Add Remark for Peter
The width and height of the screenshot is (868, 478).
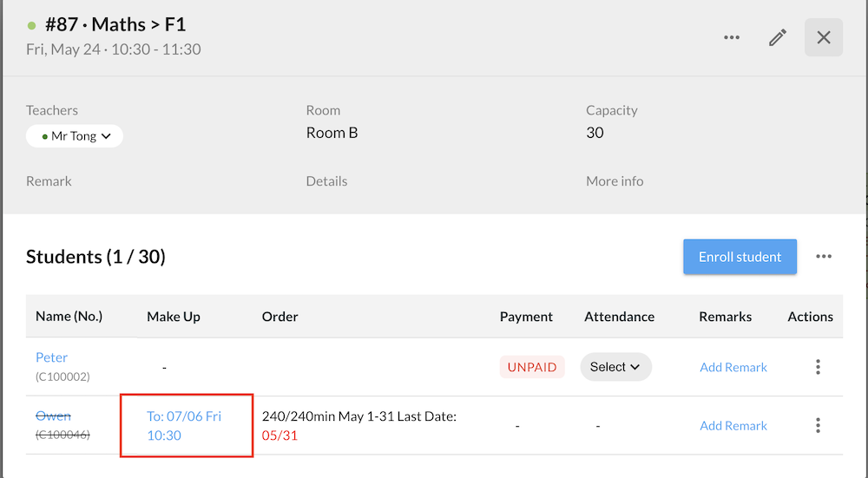coord(733,367)
